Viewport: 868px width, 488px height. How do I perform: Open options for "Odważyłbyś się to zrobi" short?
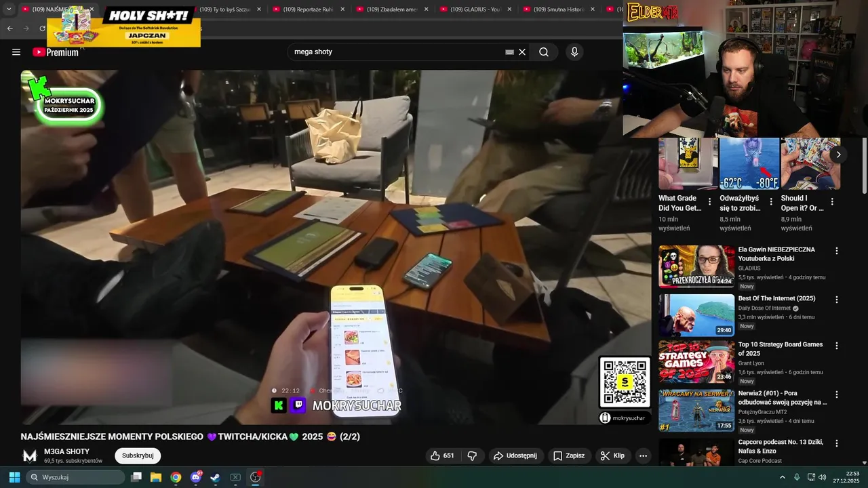(x=771, y=202)
